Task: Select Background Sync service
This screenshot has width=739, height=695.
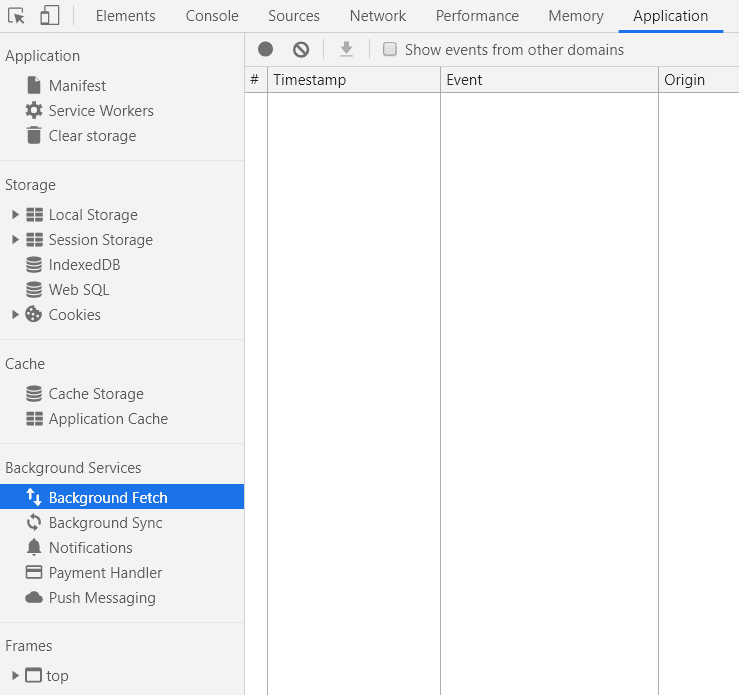Action: tap(106, 523)
